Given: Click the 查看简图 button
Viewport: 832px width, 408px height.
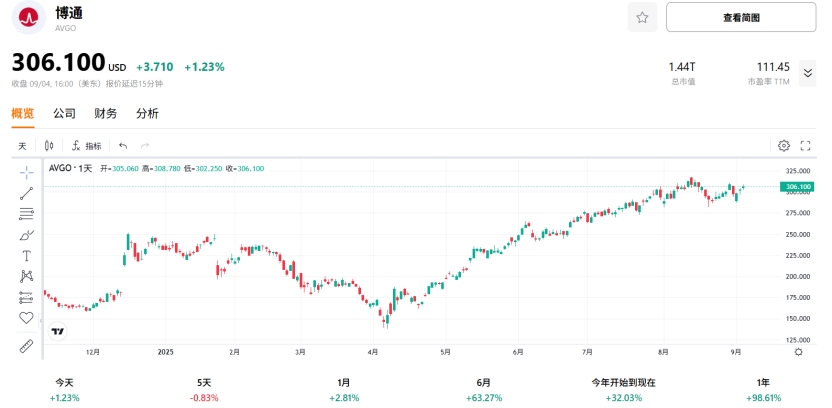Looking at the screenshot, I should [741, 17].
